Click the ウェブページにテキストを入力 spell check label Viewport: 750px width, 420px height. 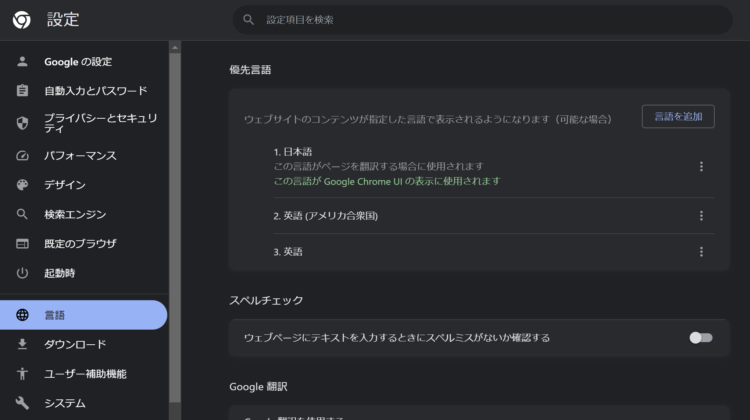tap(397, 338)
